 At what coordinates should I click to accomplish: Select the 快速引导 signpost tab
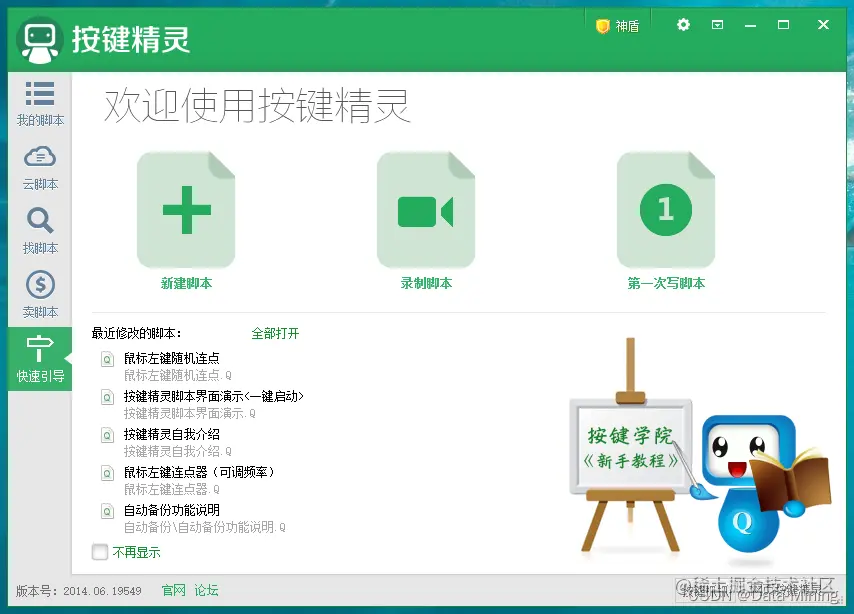point(40,358)
